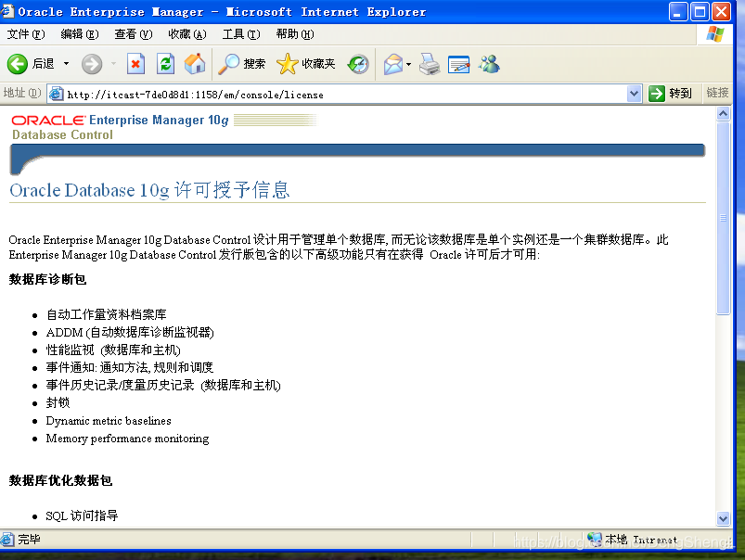
Task: Go to the Home page icon
Action: (x=195, y=64)
